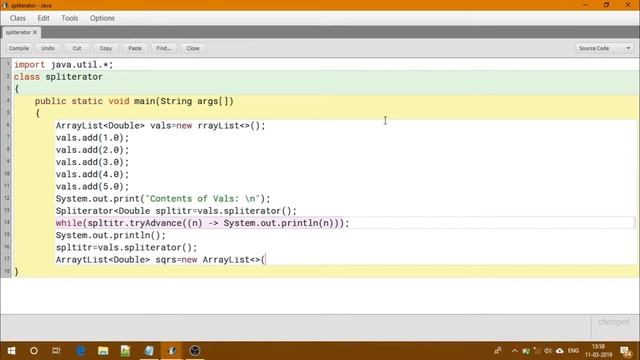
Task: Click the Find... button
Action: click(164, 48)
